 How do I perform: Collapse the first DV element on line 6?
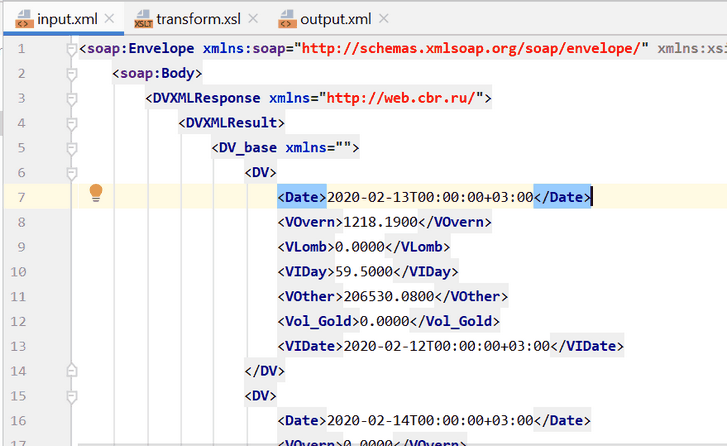point(70,172)
